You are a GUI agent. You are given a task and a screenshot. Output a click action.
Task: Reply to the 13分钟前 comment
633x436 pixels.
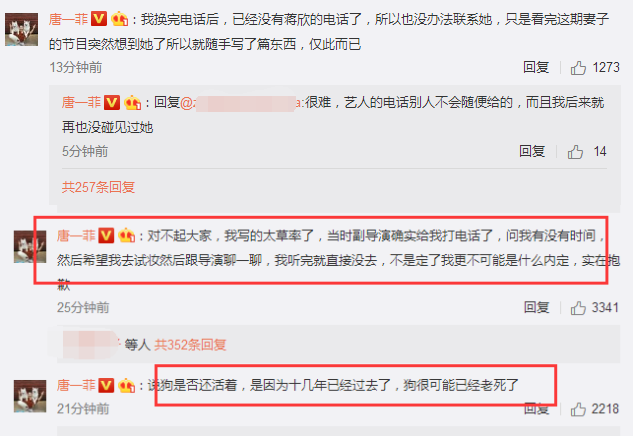click(536, 67)
